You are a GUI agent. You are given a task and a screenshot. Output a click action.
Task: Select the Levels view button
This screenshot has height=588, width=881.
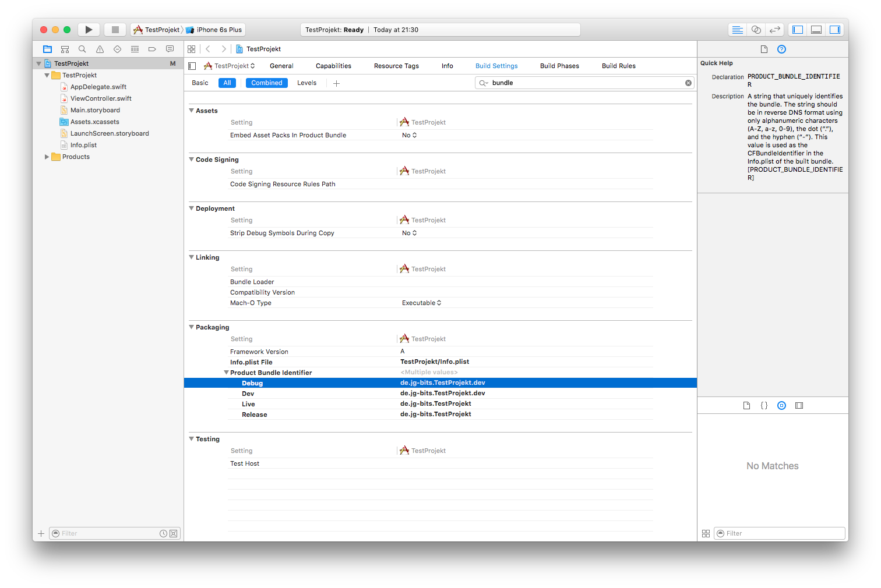(306, 83)
